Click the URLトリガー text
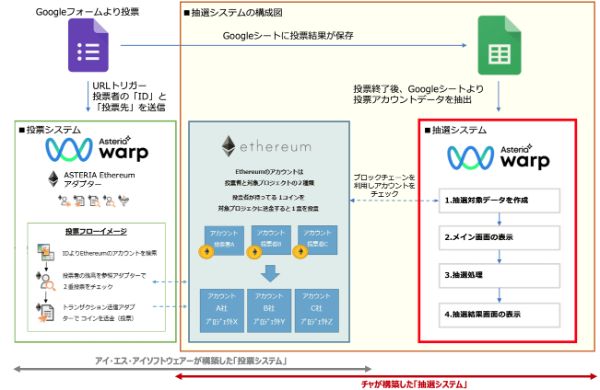 [119, 85]
